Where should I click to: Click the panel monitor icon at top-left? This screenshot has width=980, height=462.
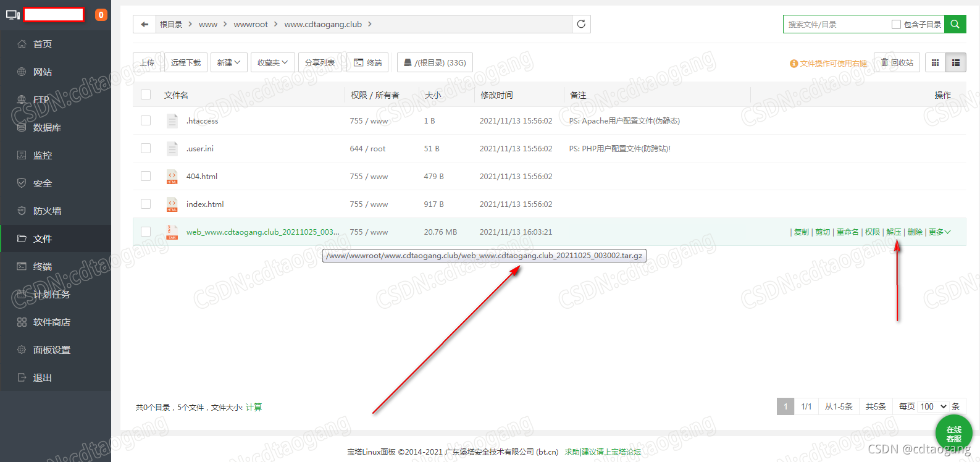coord(13,14)
